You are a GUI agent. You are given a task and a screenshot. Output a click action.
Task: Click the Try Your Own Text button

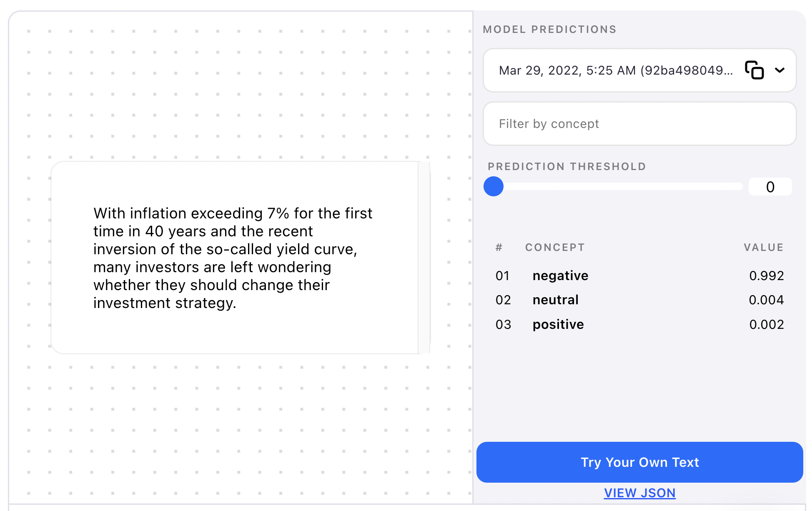[x=639, y=462]
